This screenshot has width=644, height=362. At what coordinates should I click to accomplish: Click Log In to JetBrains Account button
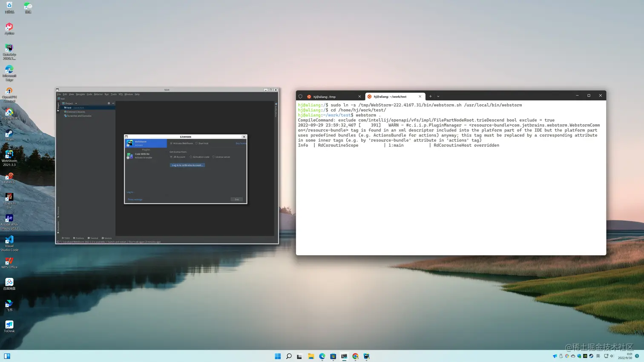(187, 165)
